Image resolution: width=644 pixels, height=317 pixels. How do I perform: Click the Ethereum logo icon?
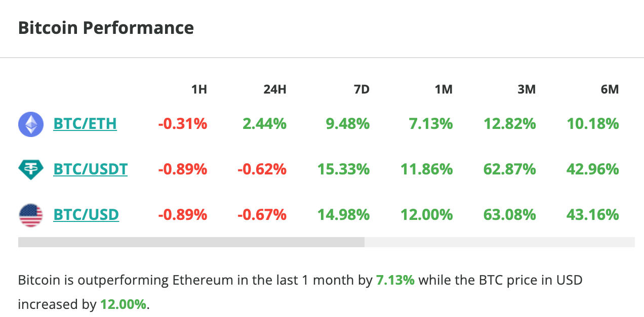pyautogui.click(x=31, y=124)
